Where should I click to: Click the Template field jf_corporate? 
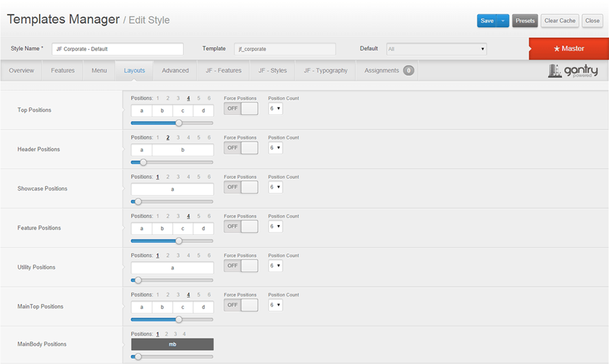[x=284, y=49]
